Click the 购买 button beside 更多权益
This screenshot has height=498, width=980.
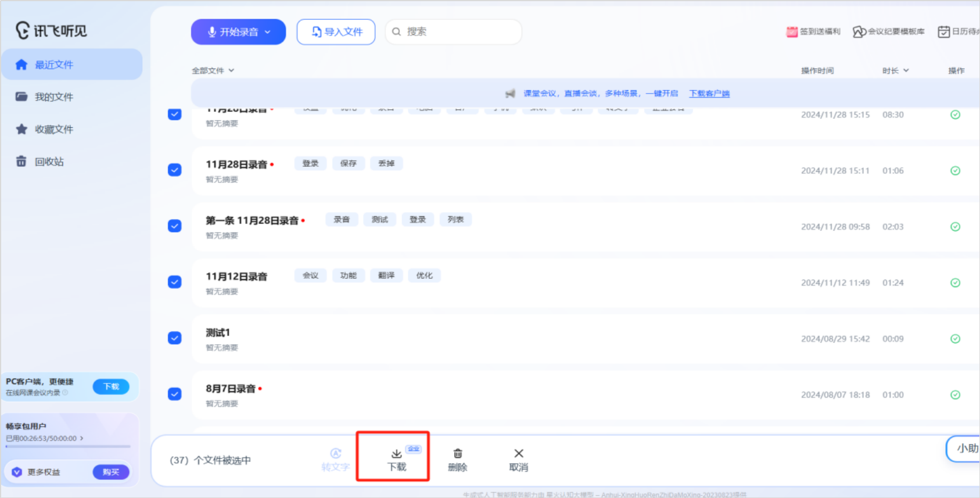(x=111, y=472)
